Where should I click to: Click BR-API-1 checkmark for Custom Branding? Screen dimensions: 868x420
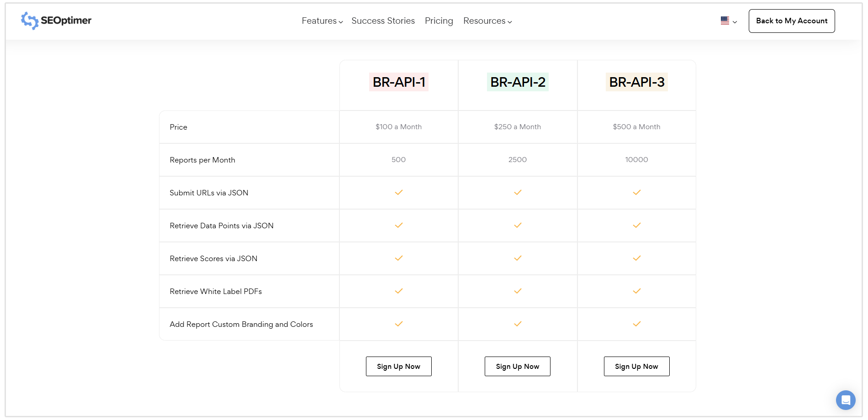(399, 324)
